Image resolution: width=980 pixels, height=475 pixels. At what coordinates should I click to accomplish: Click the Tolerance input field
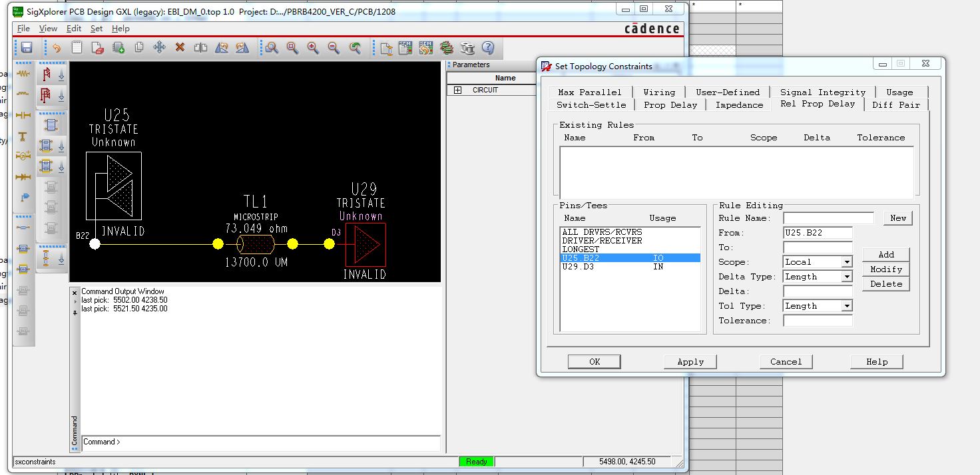[818, 321]
